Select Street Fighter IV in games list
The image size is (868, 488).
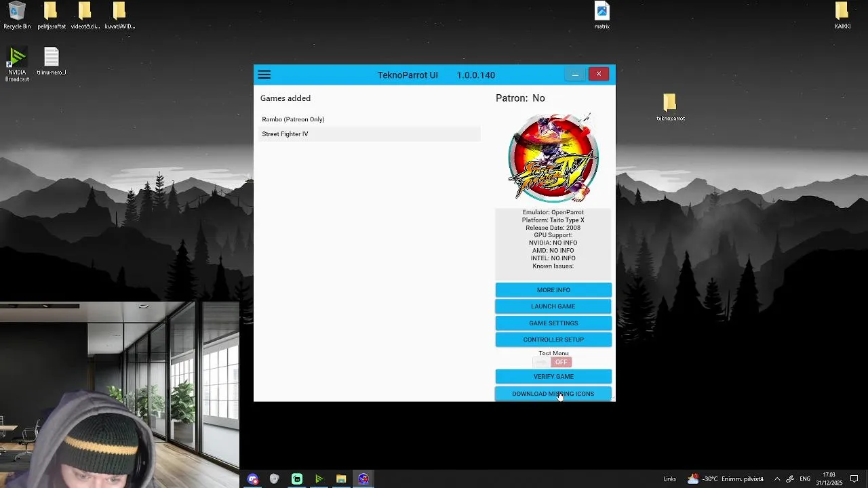pyautogui.click(x=370, y=134)
